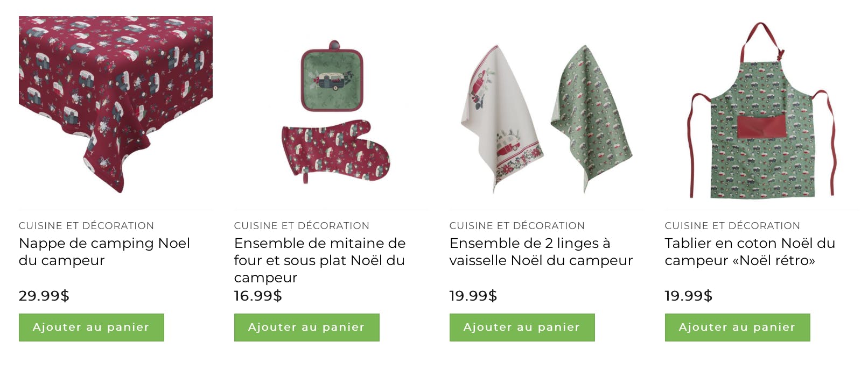Viewport: 868px width, 370px height.
Task: Open the green cotton apron product image
Action: coord(762,110)
